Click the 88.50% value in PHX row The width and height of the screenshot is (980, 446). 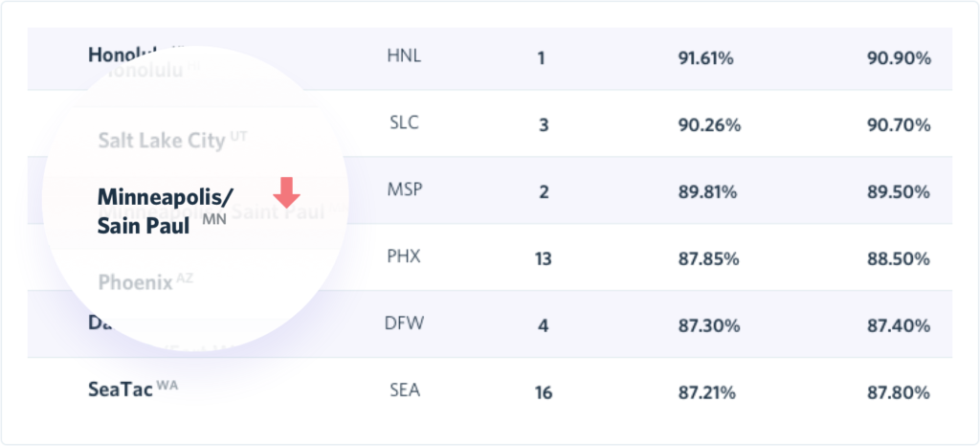(898, 258)
